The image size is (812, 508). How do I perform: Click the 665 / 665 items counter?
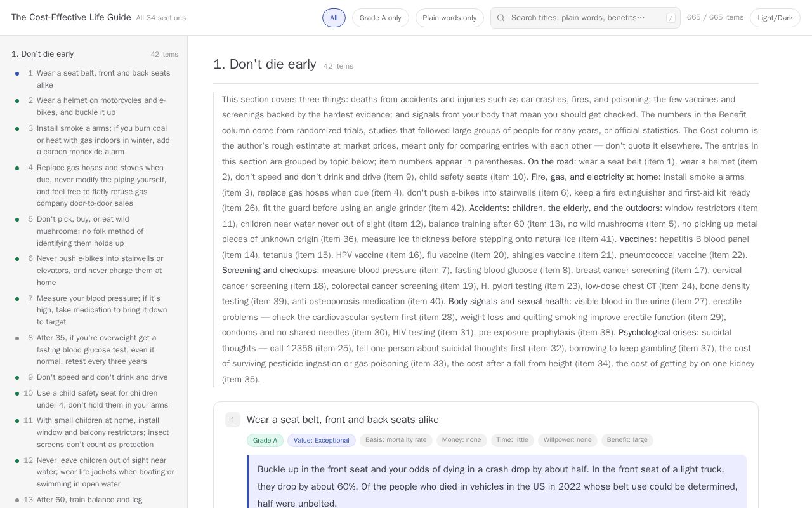(715, 17)
